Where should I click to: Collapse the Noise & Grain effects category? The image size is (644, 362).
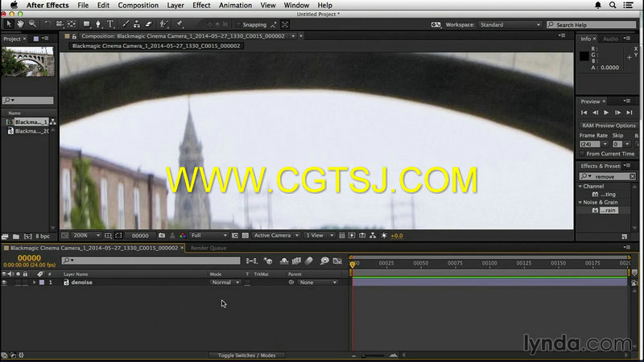[x=580, y=203]
